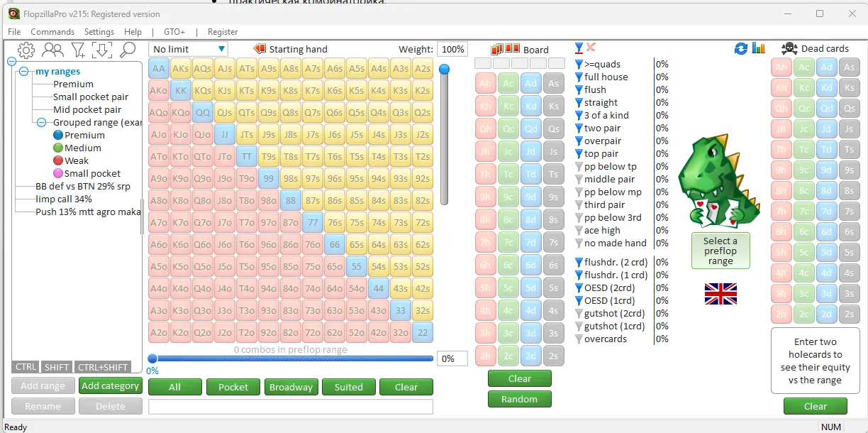The width and height of the screenshot is (868, 433).
Task: Select the AA cell in the hand matrix
Action: [x=159, y=69]
